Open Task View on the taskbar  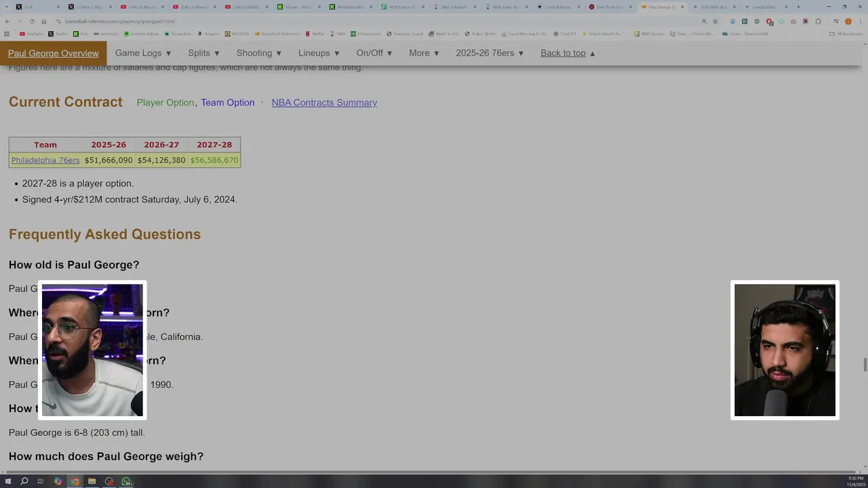tap(41, 481)
